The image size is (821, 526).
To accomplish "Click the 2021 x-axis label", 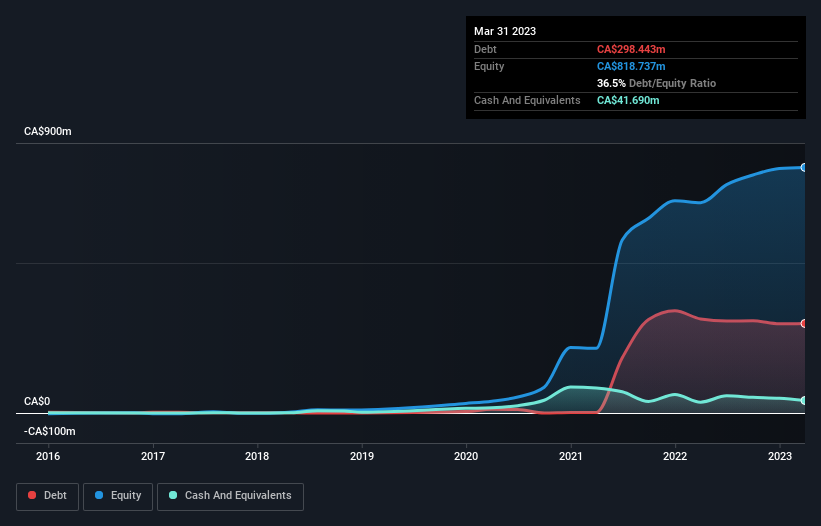I will (571, 456).
